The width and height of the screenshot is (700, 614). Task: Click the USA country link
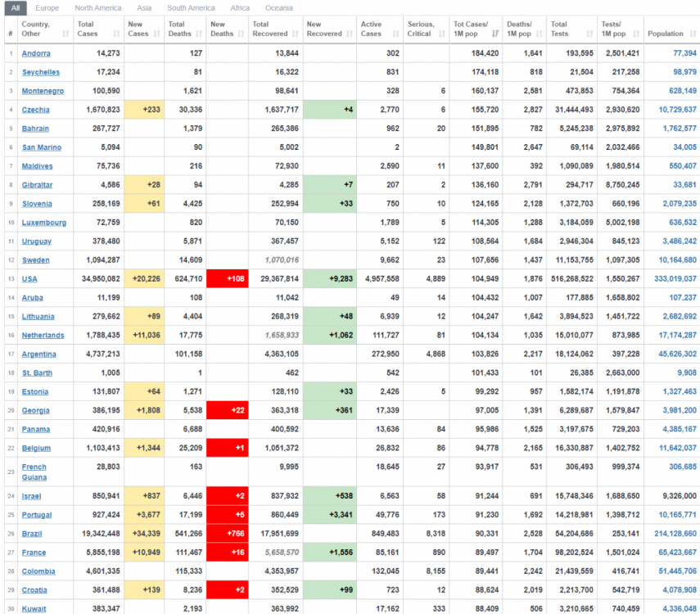point(29,279)
